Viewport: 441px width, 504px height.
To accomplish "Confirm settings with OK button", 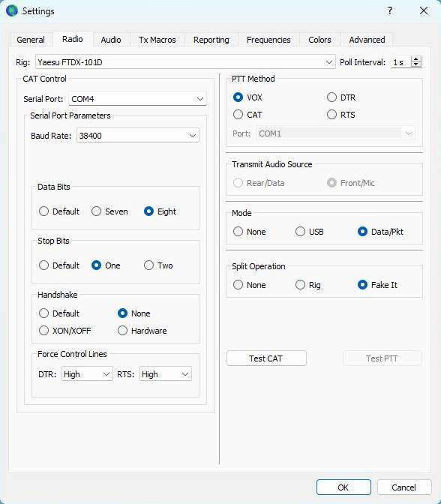I will (343, 487).
